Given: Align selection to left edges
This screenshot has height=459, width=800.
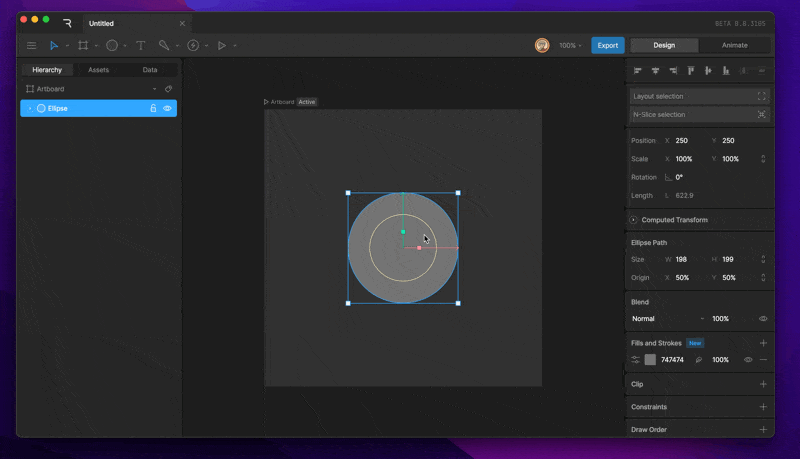Looking at the screenshot, I should tap(637, 70).
